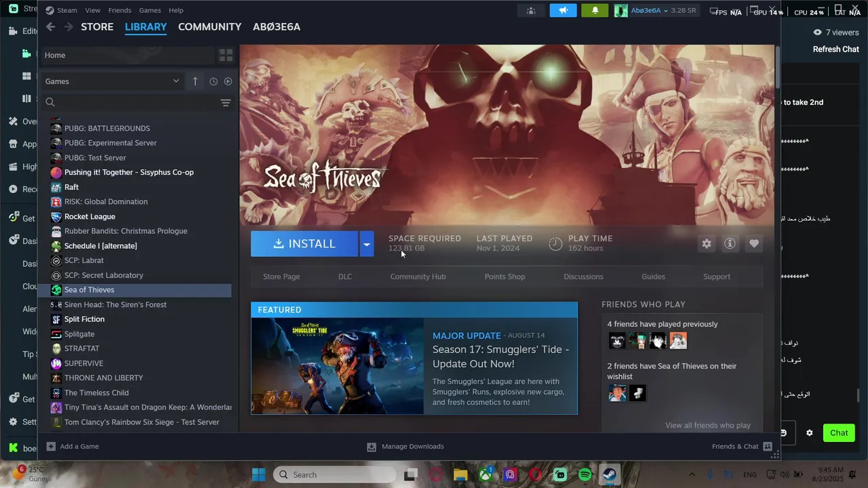868x488 pixels.
Task: Open the Points Shop tab
Action: tap(505, 277)
